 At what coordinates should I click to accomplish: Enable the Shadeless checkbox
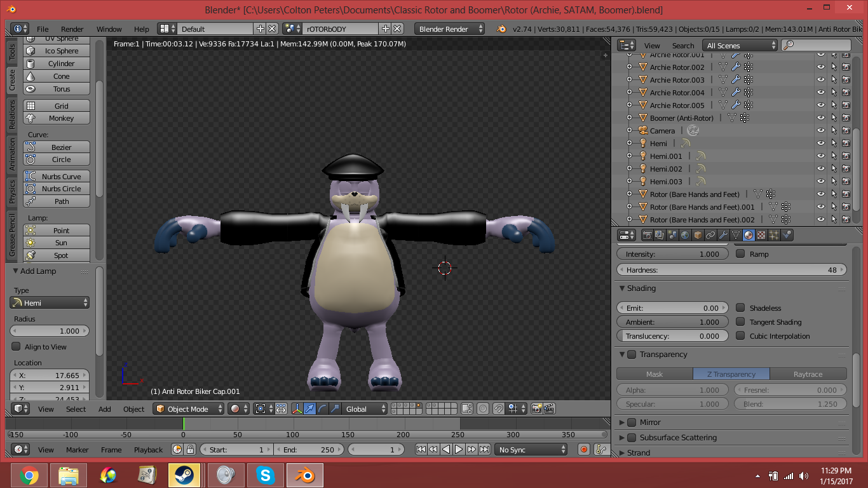[x=740, y=308]
